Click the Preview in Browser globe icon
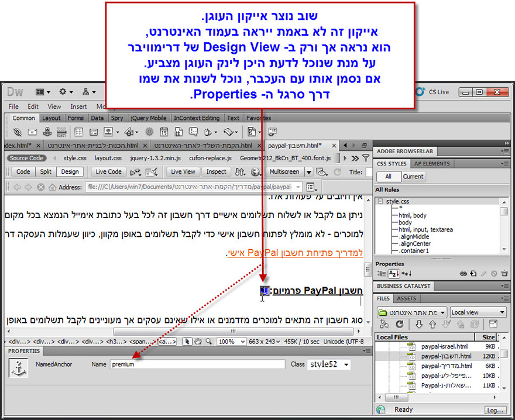Image resolution: width=515 pixels, height=420 pixels. [255, 172]
